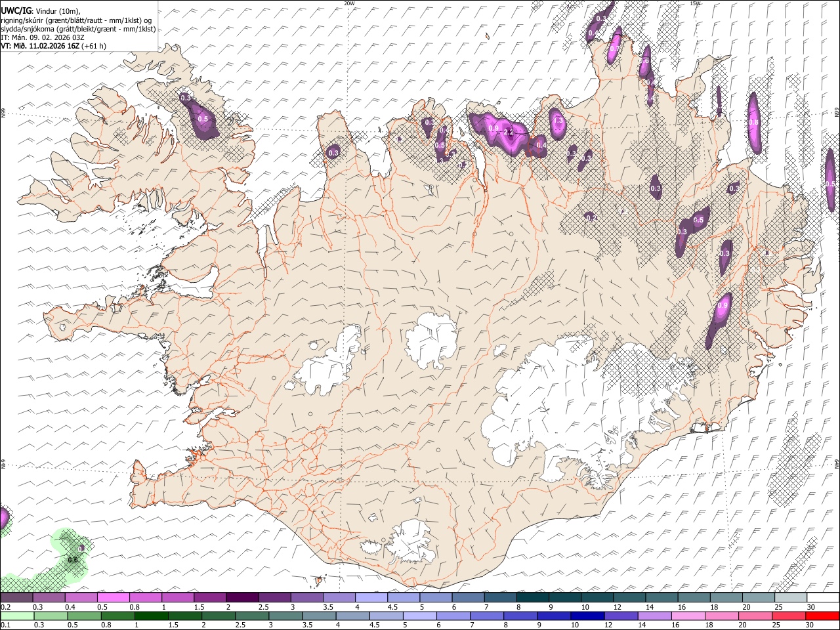The image size is (840, 630).
Task: Click the 'slydda/snjókoma' legend description line
Action: click(78, 29)
